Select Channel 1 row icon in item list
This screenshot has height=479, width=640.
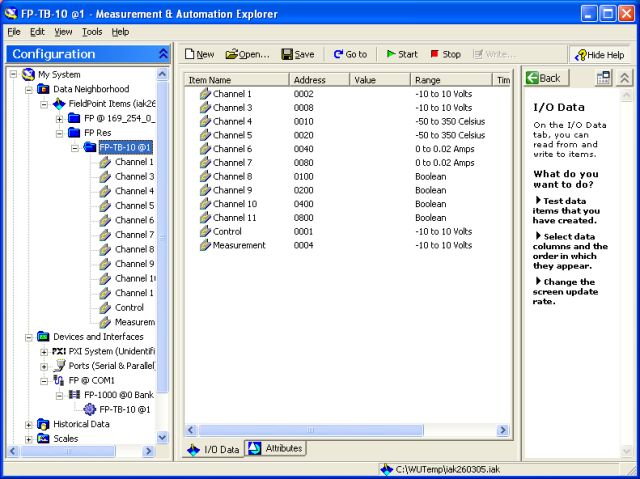[x=205, y=94]
